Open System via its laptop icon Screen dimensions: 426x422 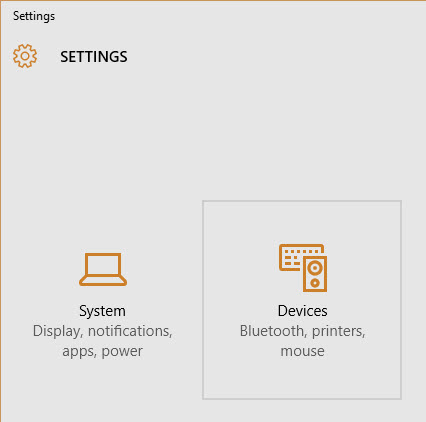tap(103, 269)
